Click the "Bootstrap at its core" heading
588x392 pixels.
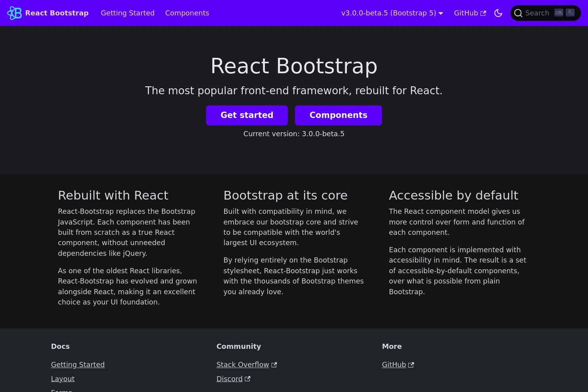(x=285, y=195)
